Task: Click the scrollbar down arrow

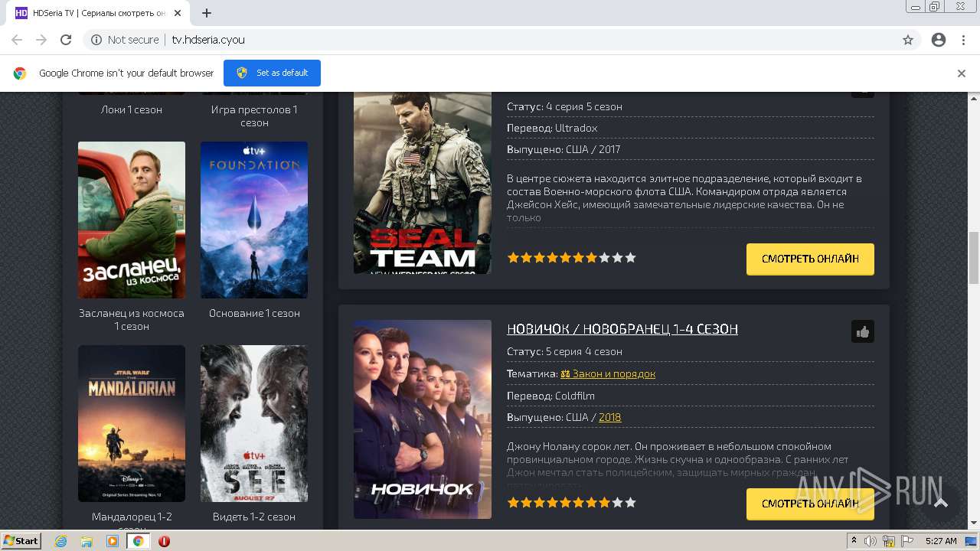Action: [974, 523]
